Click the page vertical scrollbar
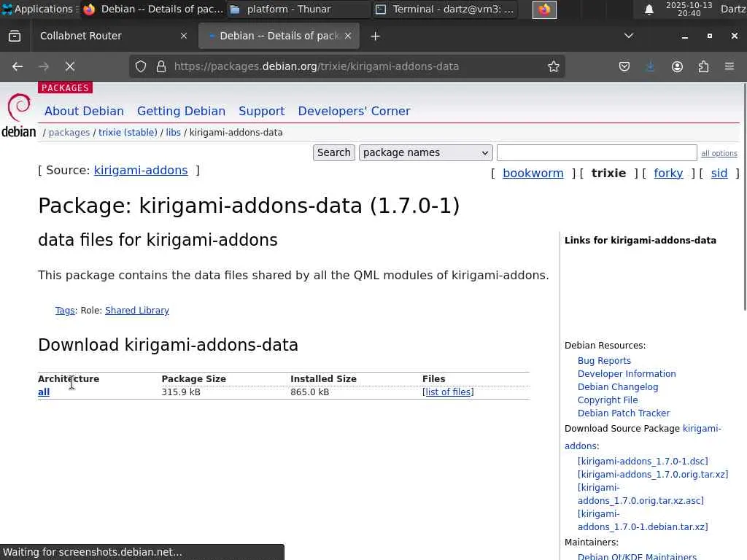The image size is (747, 560). pos(745,197)
